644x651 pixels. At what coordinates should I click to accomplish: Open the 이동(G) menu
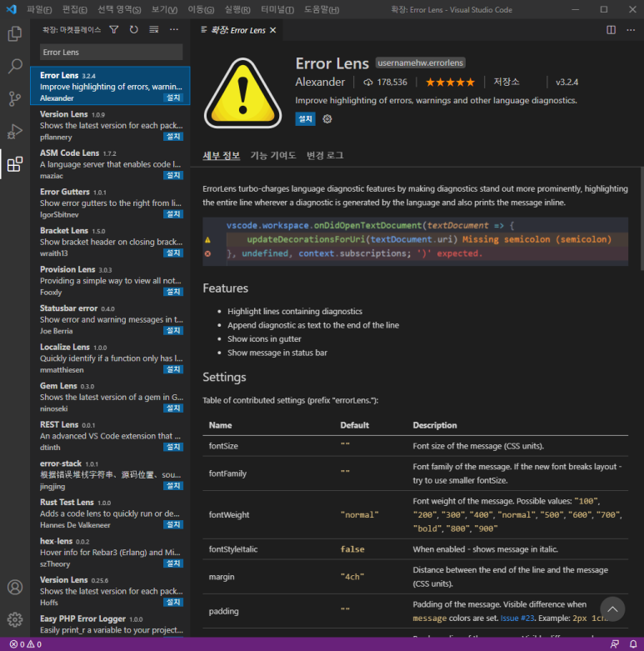tap(201, 9)
